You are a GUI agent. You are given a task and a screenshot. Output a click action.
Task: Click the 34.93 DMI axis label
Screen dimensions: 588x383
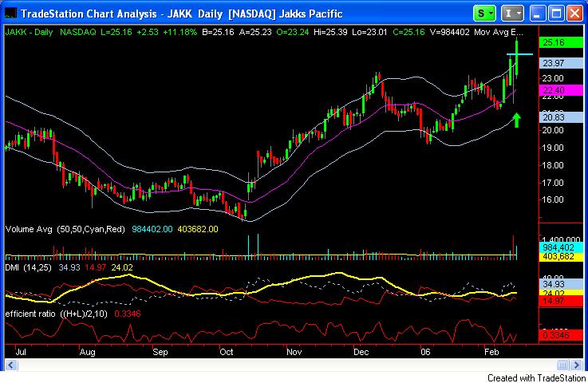click(561, 284)
